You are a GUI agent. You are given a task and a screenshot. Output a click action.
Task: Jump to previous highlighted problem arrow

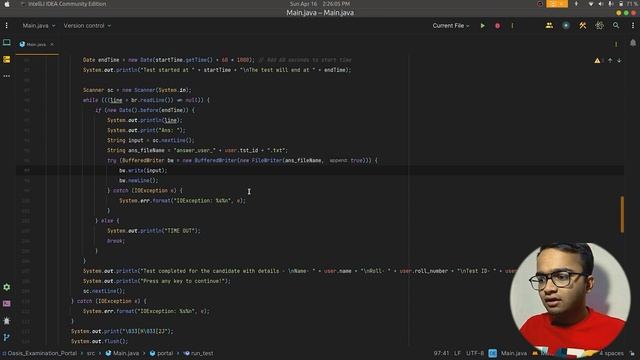pos(610,60)
